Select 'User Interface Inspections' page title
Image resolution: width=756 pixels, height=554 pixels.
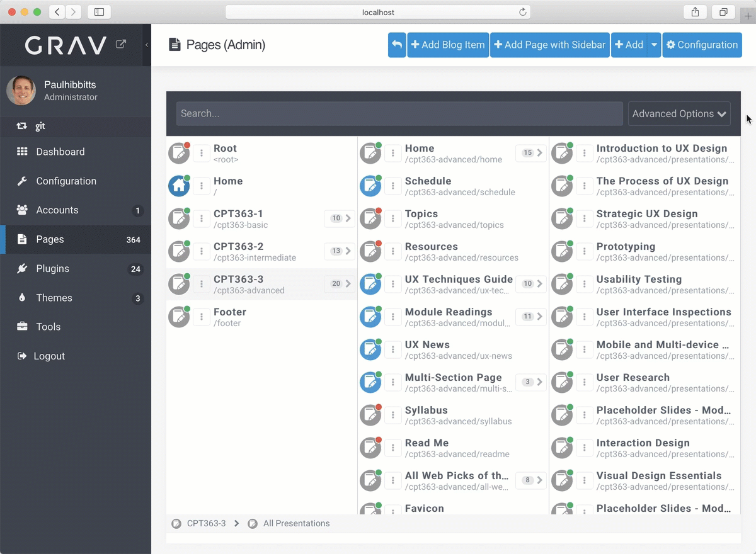pyautogui.click(x=664, y=312)
